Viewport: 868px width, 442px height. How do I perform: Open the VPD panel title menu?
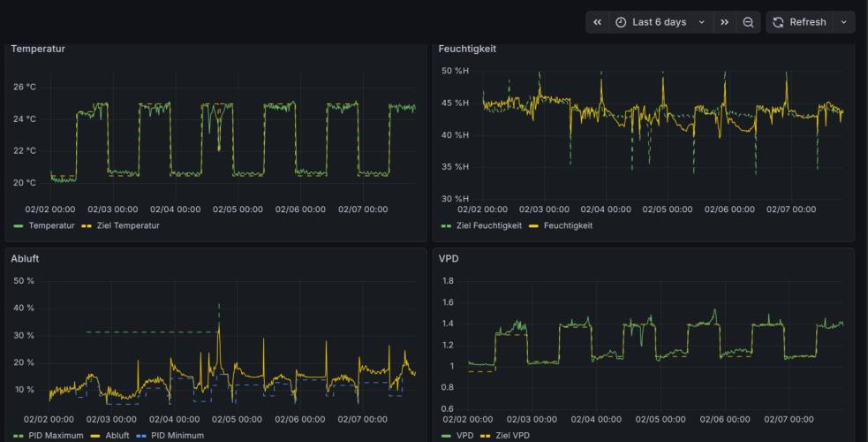(449, 259)
